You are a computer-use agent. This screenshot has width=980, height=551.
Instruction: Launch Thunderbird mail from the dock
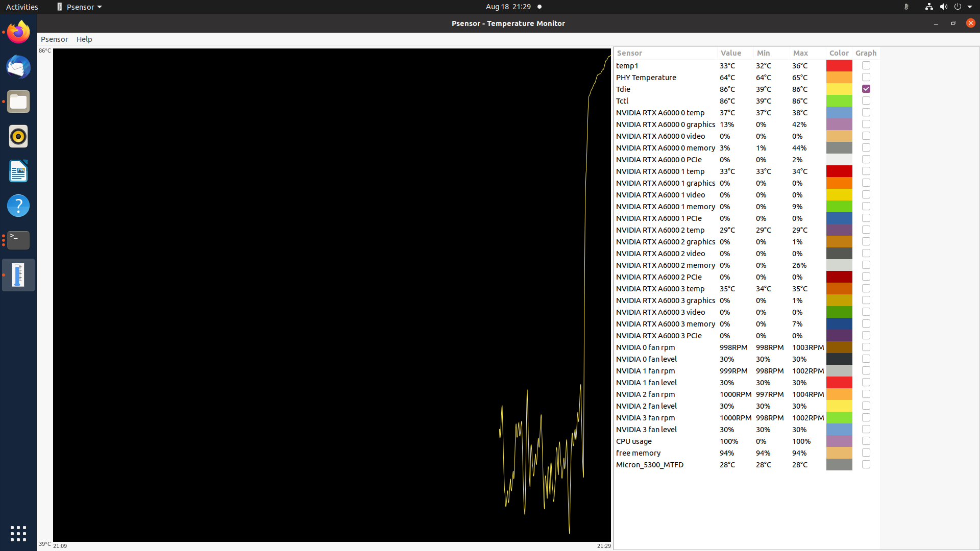[x=18, y=67]
